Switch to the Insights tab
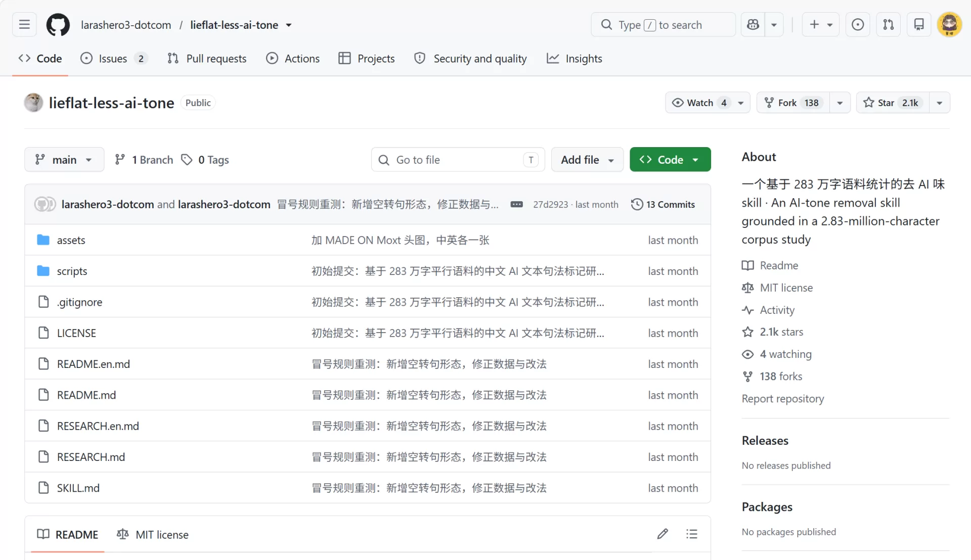The image size is (971, 560). (575, 59)
